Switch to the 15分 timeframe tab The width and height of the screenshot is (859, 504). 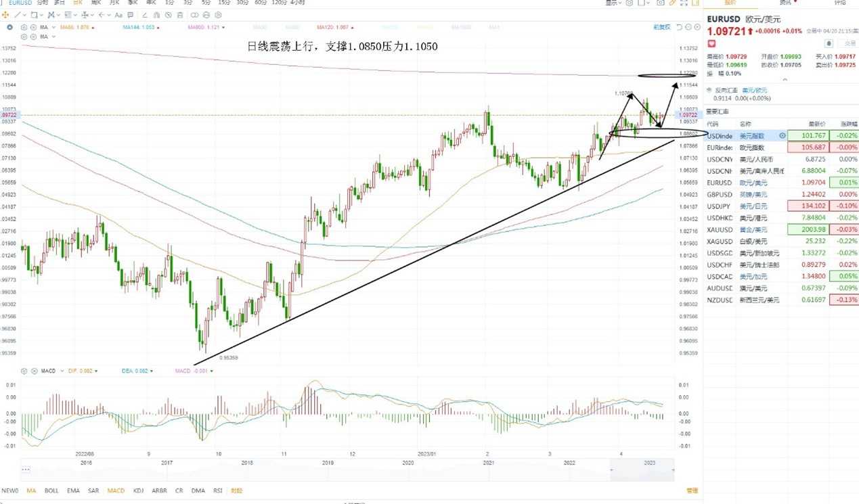point(223,3)
